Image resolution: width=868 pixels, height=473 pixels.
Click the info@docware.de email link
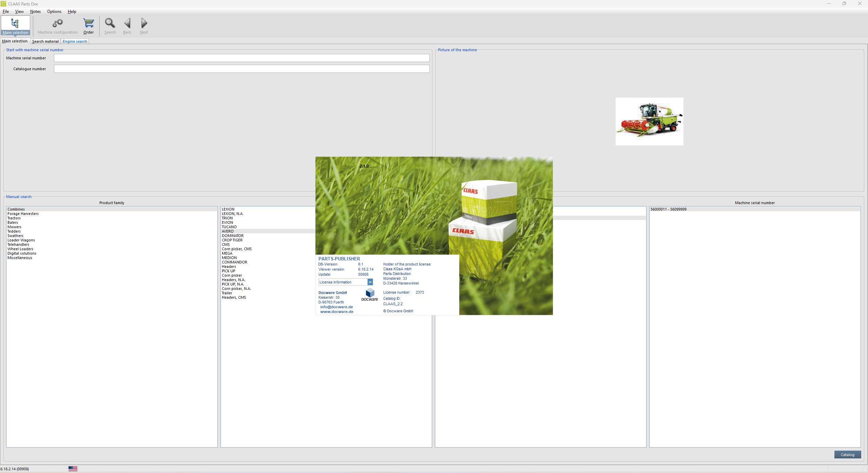coord(336,307)
